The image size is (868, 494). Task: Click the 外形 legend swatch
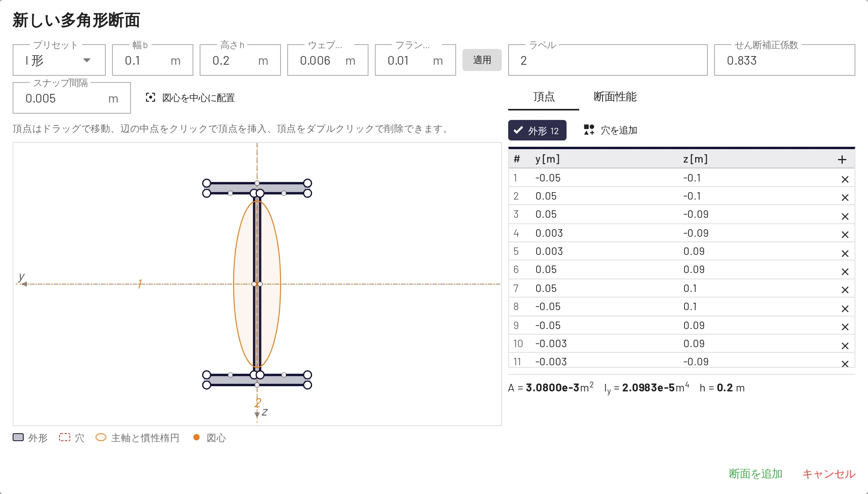pos(18,437)
